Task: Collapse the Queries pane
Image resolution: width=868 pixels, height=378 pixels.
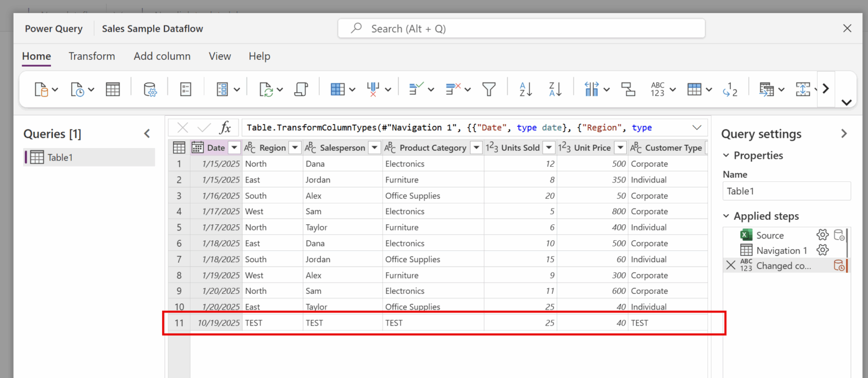Action: [147, 134]
